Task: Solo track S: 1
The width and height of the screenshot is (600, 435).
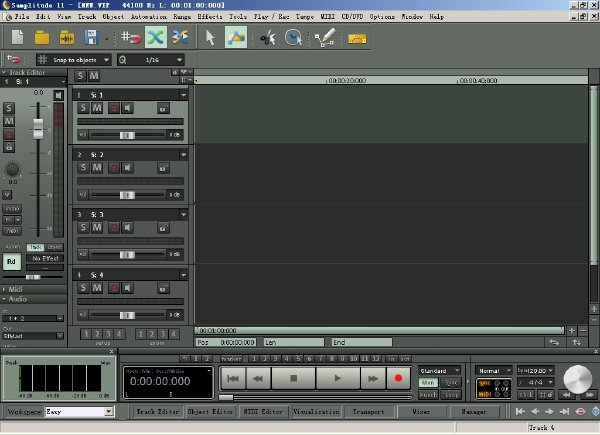Action: (x=83, y=108)
